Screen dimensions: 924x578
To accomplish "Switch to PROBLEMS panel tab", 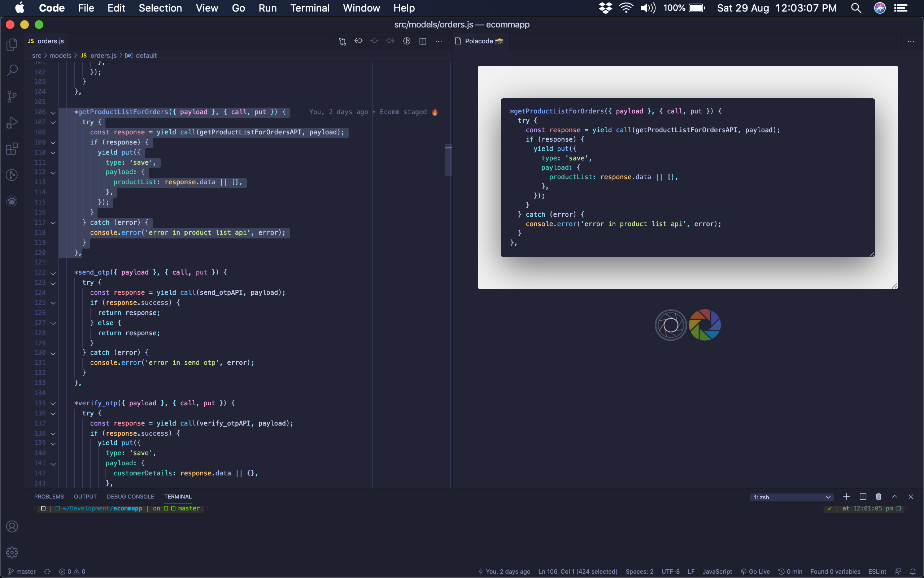I will pyautogui.click(x=49, y=497).
